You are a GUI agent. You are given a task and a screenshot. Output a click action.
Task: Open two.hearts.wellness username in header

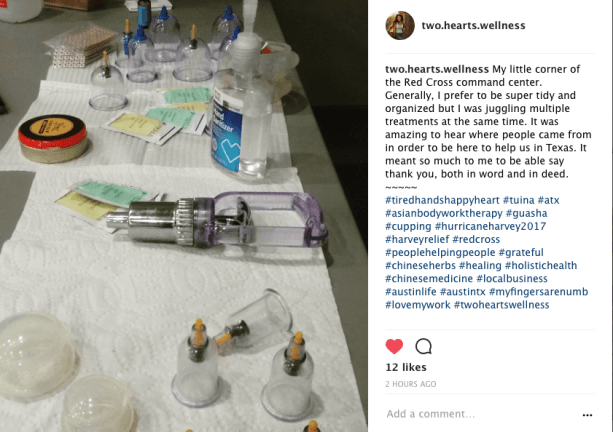coord(473,25)
